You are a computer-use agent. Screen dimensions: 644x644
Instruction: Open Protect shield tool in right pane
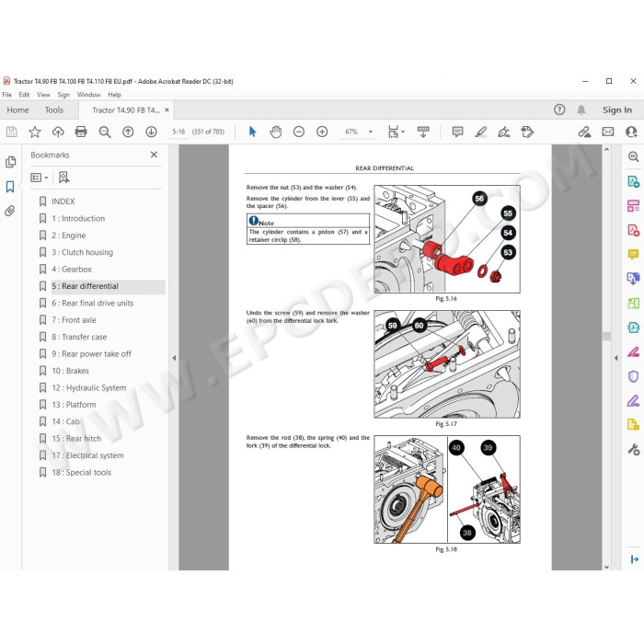tap(633, 376)
